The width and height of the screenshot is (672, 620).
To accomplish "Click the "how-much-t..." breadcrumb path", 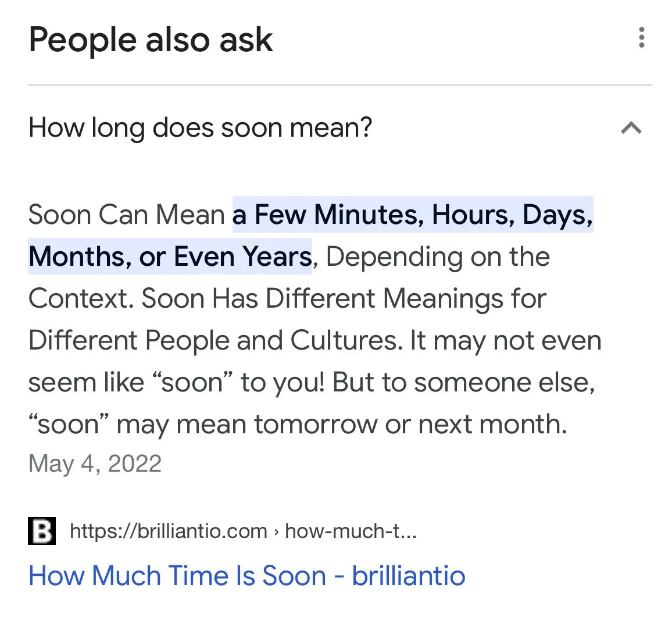I will (x=351, y=531).
